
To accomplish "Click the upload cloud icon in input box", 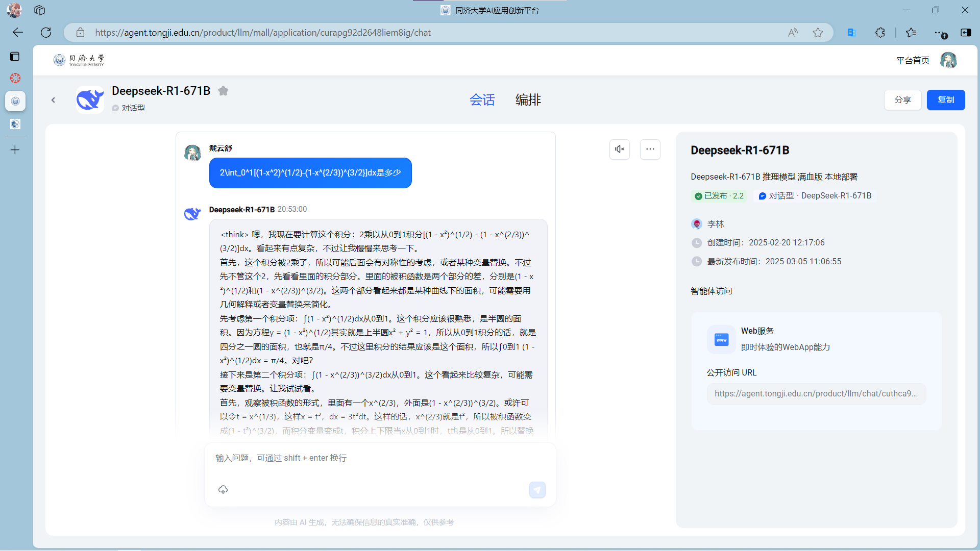I will tap(223, 490).
